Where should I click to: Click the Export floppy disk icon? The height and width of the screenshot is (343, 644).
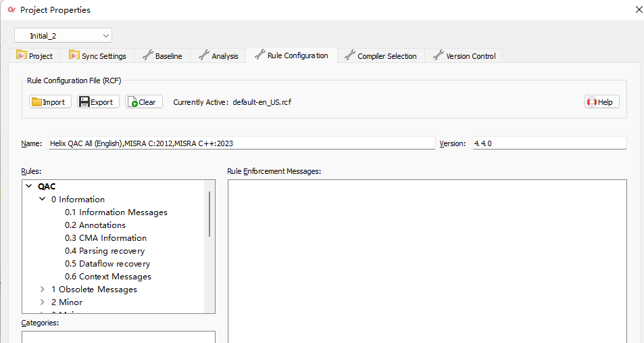[x=84, y=102]
